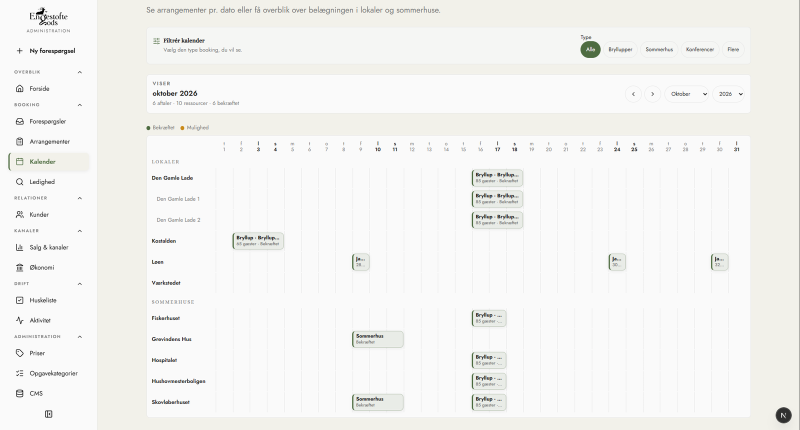The image size is (800, 430).
Task: Collapse the Kanaler sidebar section
Action: [80, 231]
